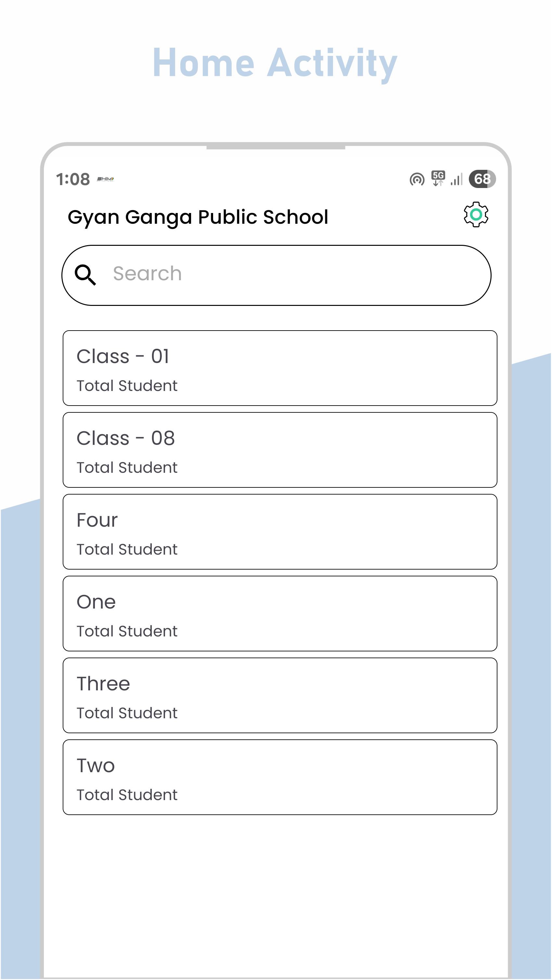552x980 pixels.
Task: Tap Total Student under Three
Action: pos(127,713)
